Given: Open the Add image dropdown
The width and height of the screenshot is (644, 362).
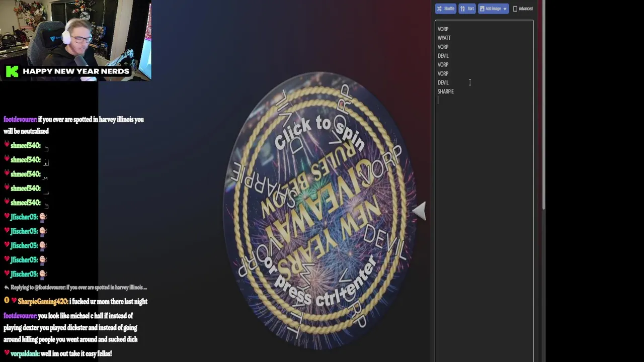Looking at the screenshot, I should [493, 9].
